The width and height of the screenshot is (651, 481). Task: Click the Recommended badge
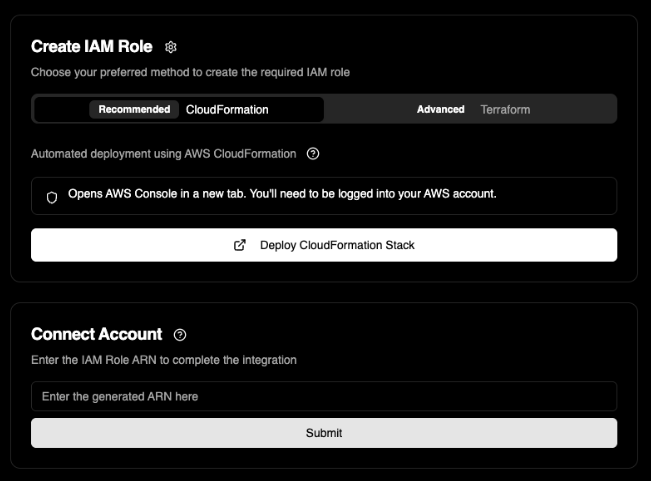(134, 109)
